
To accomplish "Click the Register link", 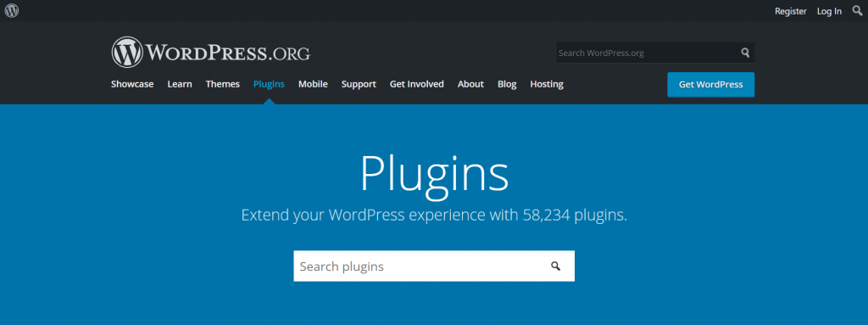I will coord(791,11).
